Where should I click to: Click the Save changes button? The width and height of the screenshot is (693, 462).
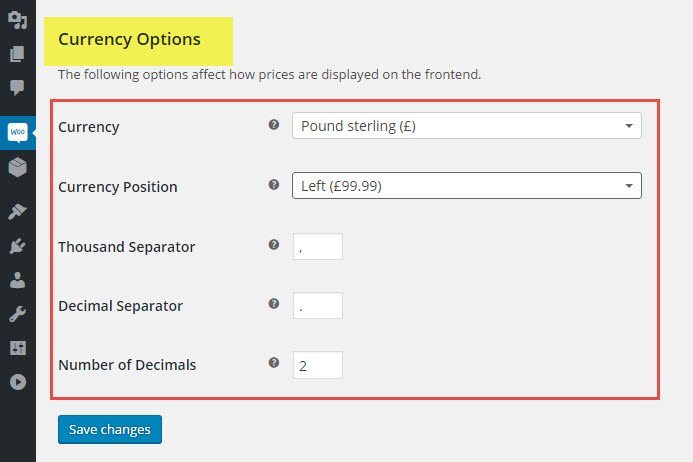(110, 429)
